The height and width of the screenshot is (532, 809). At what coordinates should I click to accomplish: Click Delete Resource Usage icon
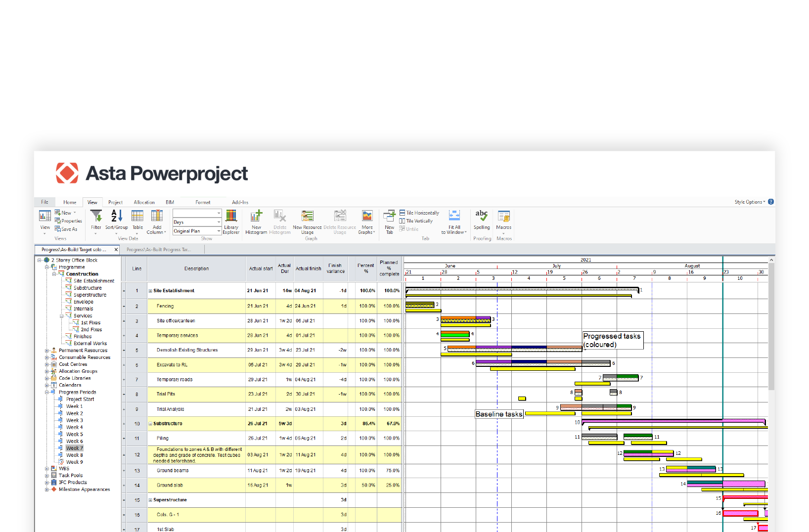pyautogui.click(x=340, y=216)
